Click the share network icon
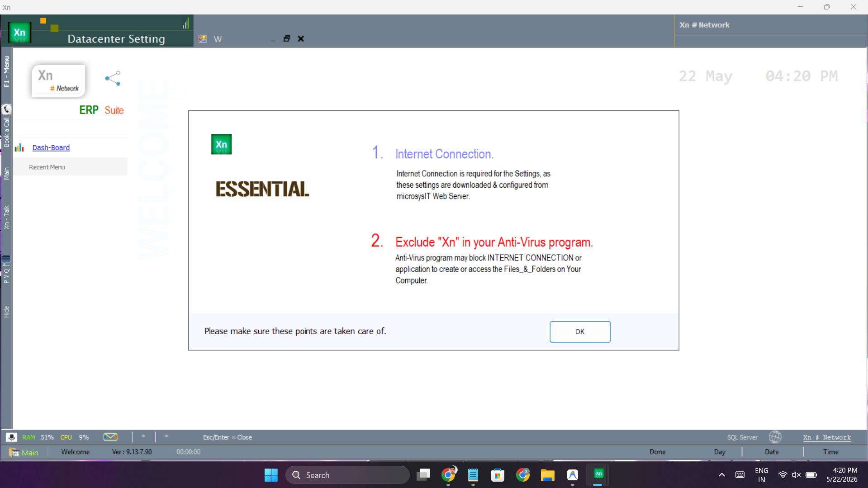This screenshot has height=488, width=868. [113, 78]
